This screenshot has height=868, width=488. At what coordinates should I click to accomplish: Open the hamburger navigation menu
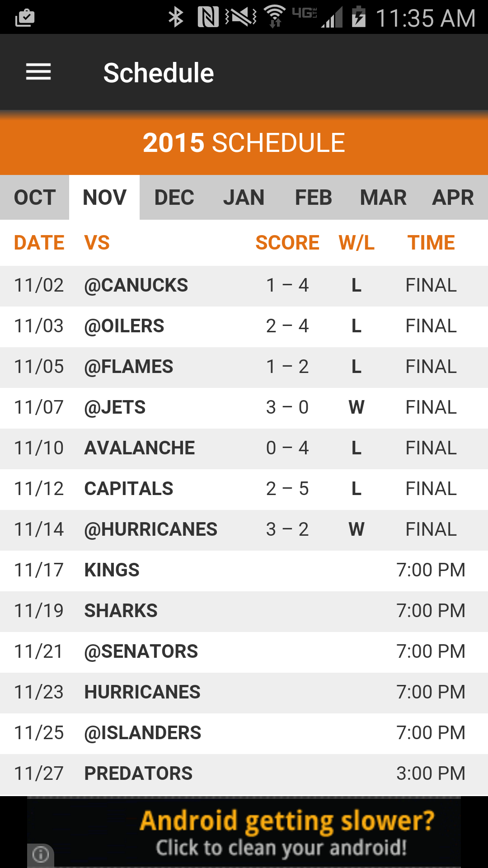(38, 72)
